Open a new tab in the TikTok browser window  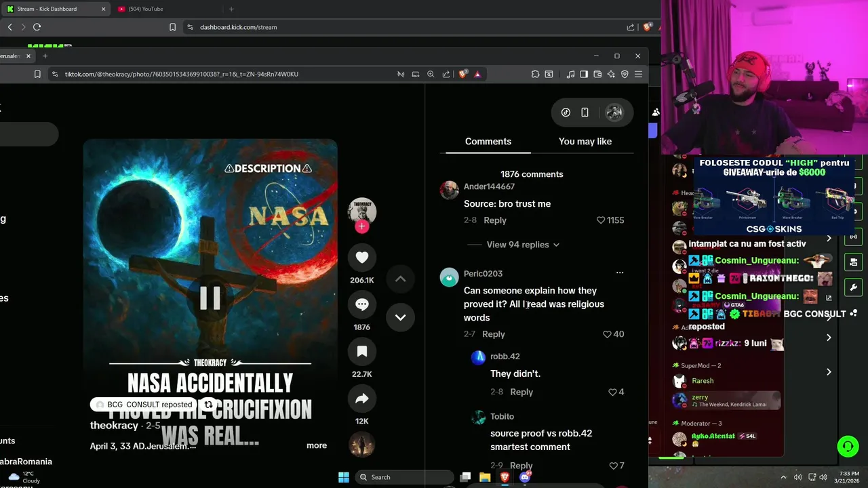(45, 56)
